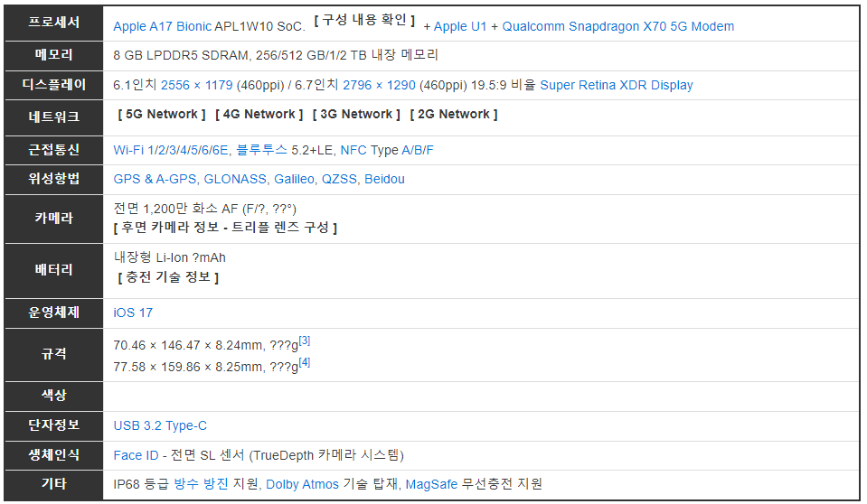Viewport: 867px width, 504px height.
Task: Open the Wi-Fi 1/2/3/4/5/6/6E link
Action: click(171, 150)
